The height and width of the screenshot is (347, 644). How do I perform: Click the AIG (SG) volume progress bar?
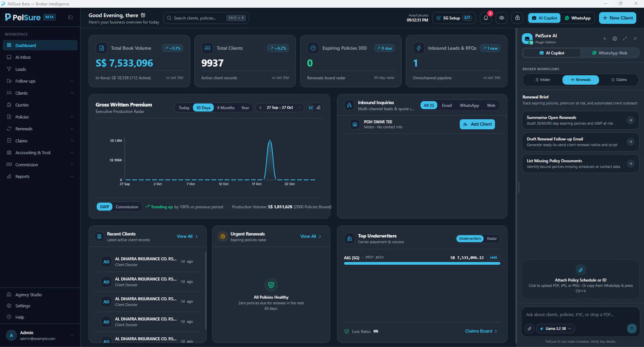(422, 264)
